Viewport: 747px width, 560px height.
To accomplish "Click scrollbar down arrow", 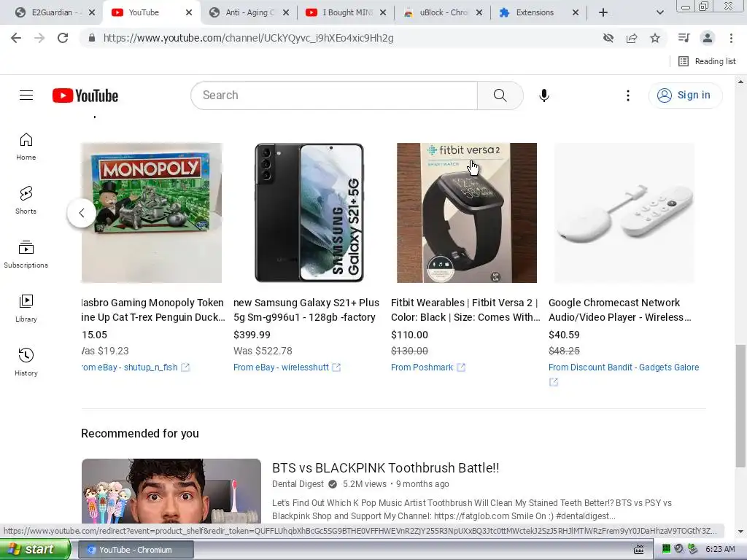I will 740,532.
